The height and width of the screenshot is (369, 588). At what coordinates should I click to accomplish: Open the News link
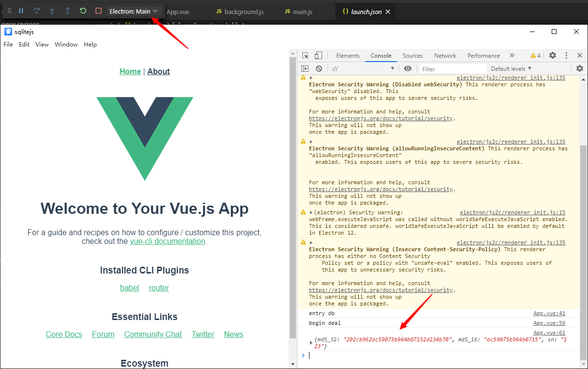coord(233,335)
